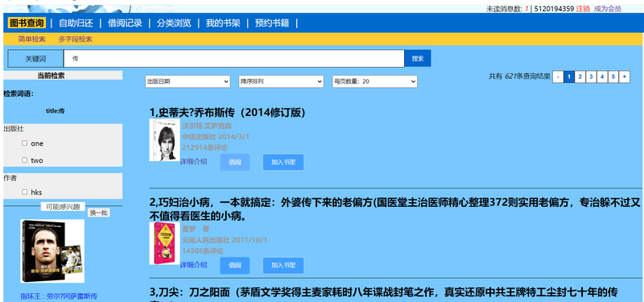The image size is (644, 302).
Task: Click the 搜索 search button
Action: click(418, 58)
